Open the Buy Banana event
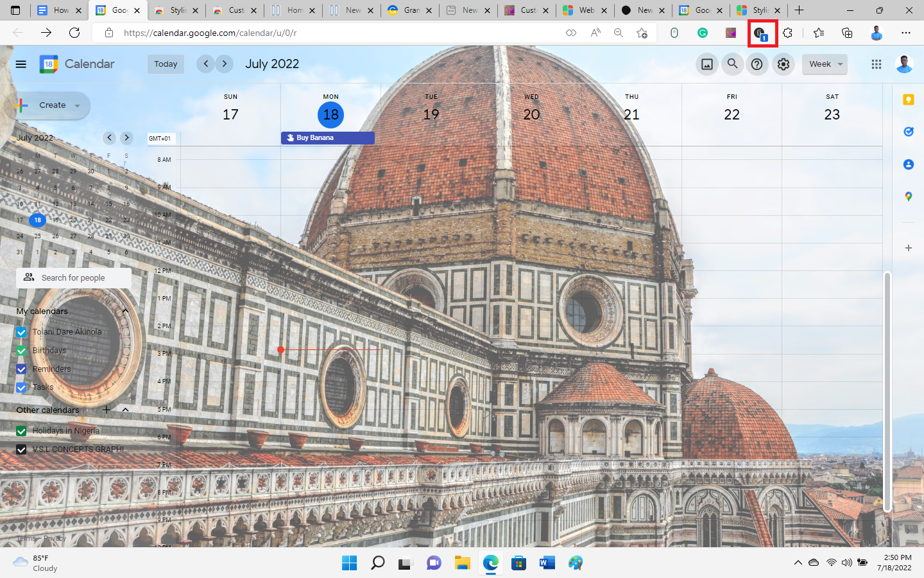Image resolution: width=924 pixels, height=578 pixels. click(327, 137)
